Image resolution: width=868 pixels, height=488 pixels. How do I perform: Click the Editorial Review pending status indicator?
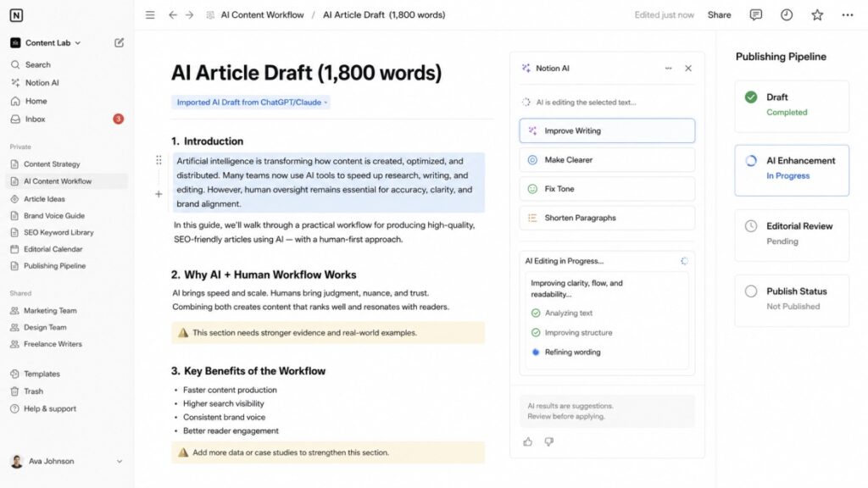pos(751,225)
